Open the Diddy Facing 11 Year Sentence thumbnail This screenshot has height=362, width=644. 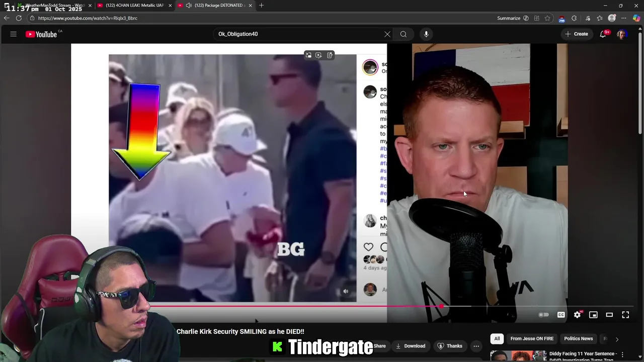(x=518, y=356)
